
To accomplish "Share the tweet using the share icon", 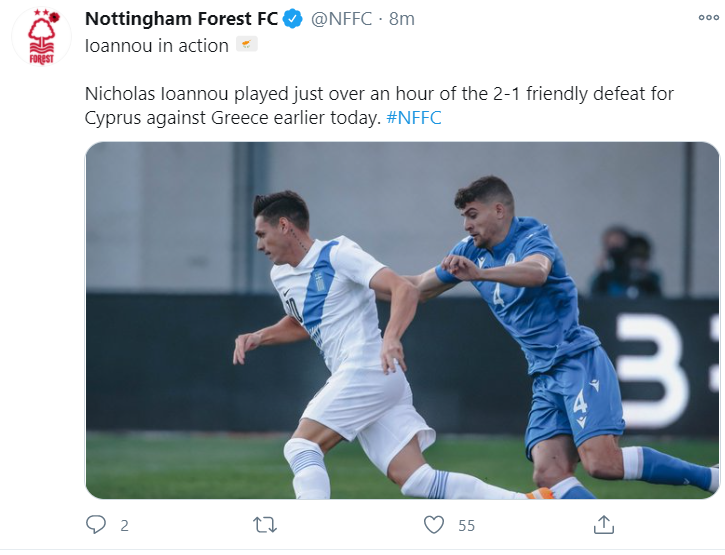I will (603, 525).
